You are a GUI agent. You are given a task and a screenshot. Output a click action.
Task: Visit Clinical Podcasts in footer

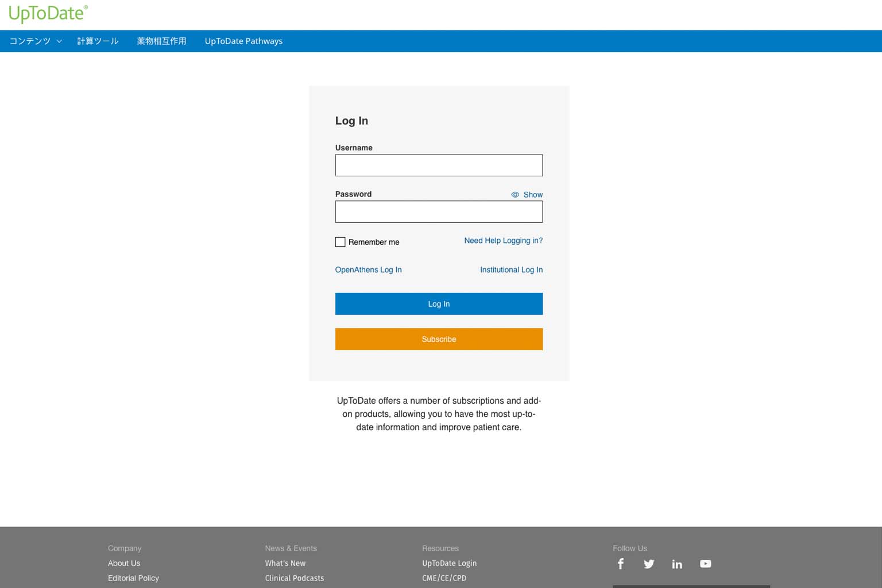[x=294, y=578]
